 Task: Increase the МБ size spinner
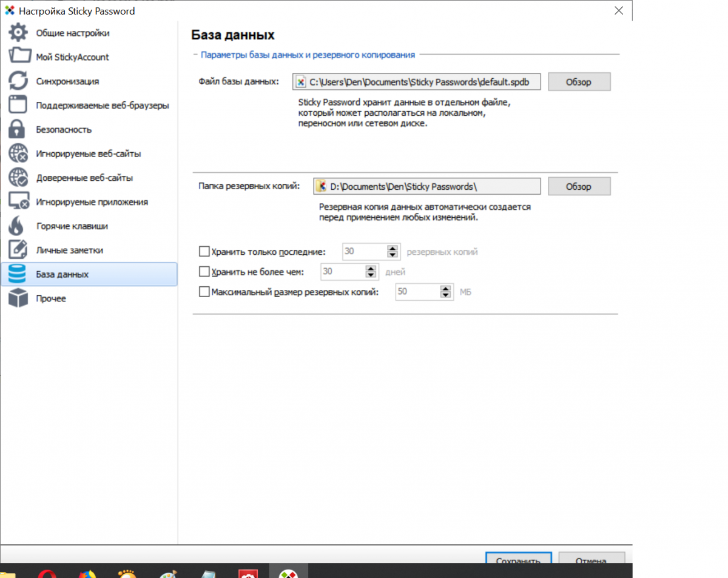[x=447, y=288]
